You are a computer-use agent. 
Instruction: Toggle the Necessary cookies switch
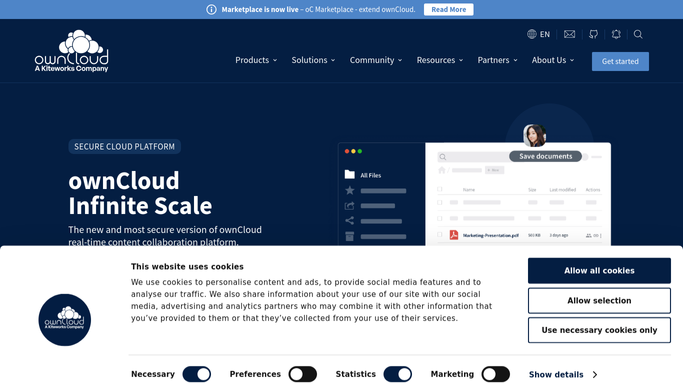[x=197, y=374]
